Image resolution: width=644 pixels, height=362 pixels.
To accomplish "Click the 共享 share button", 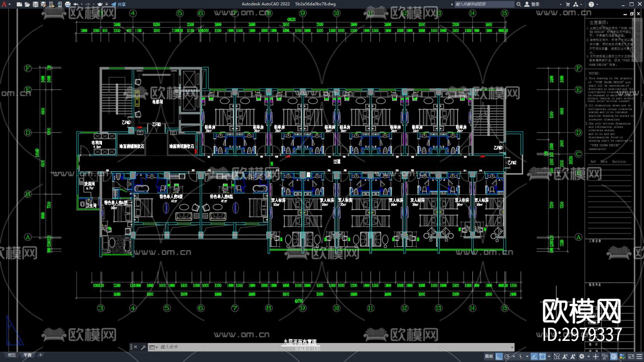I will [x=118, y=4].
